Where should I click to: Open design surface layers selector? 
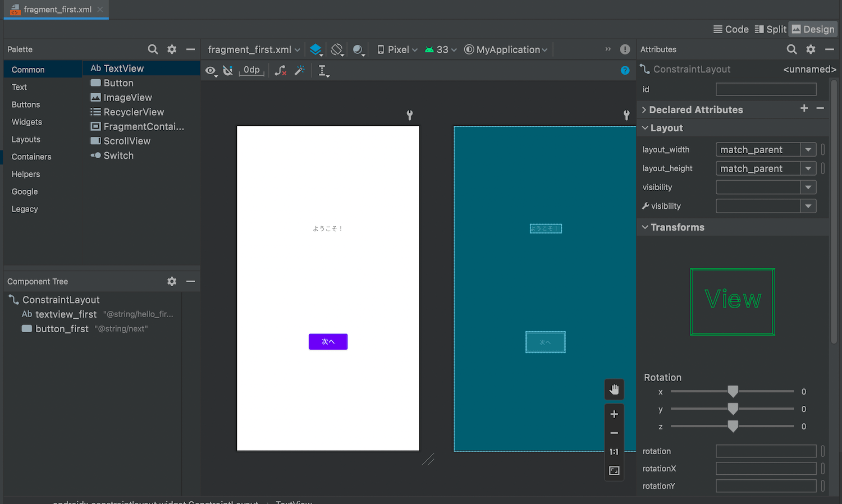pos(316,50)
